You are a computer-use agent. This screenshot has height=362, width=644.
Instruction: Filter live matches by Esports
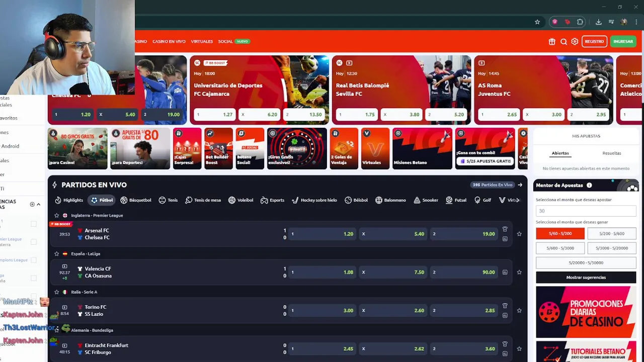272,200
